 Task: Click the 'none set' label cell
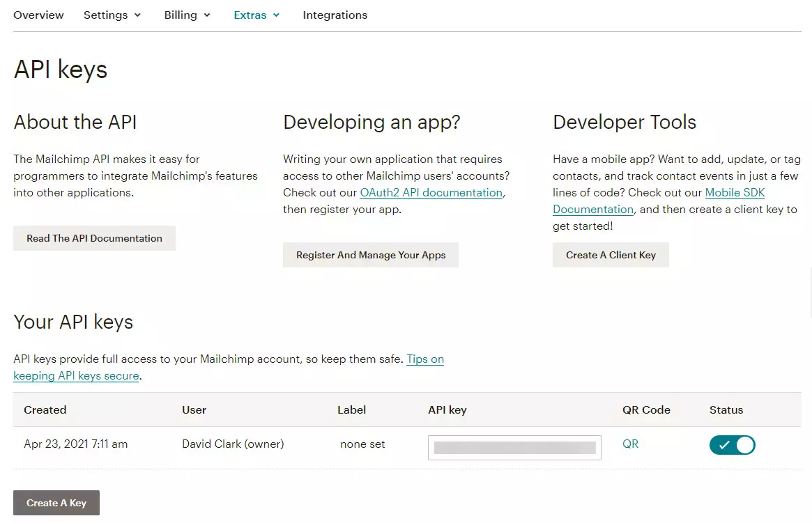[x=362, y=444]
